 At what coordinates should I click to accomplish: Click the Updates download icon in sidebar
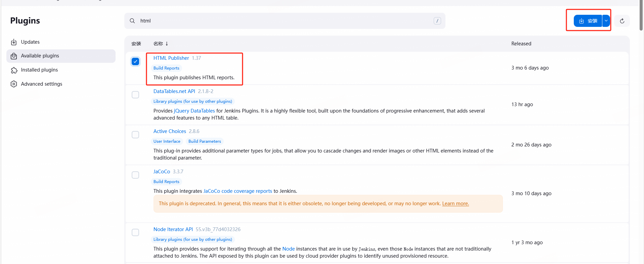[14, 42]
